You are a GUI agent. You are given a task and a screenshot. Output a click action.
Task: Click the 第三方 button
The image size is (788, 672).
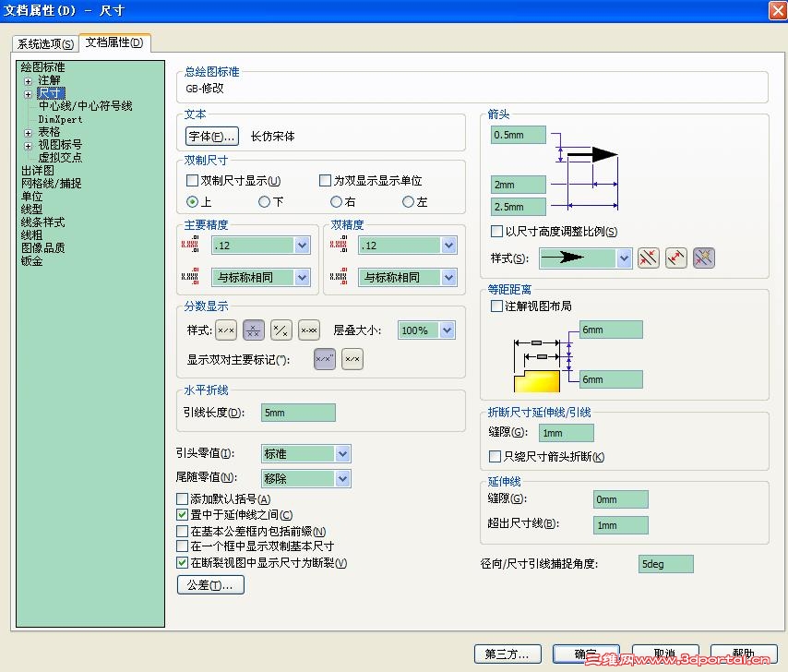tap(507, 654)
